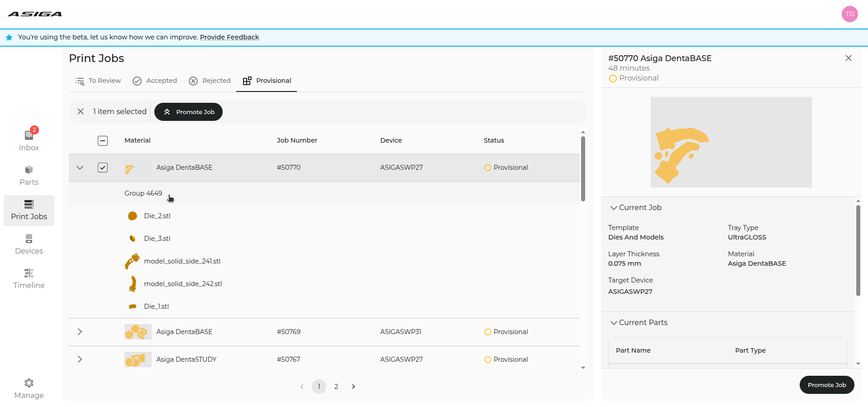Click device ASIGASWP31 in the table

(401, 332)
